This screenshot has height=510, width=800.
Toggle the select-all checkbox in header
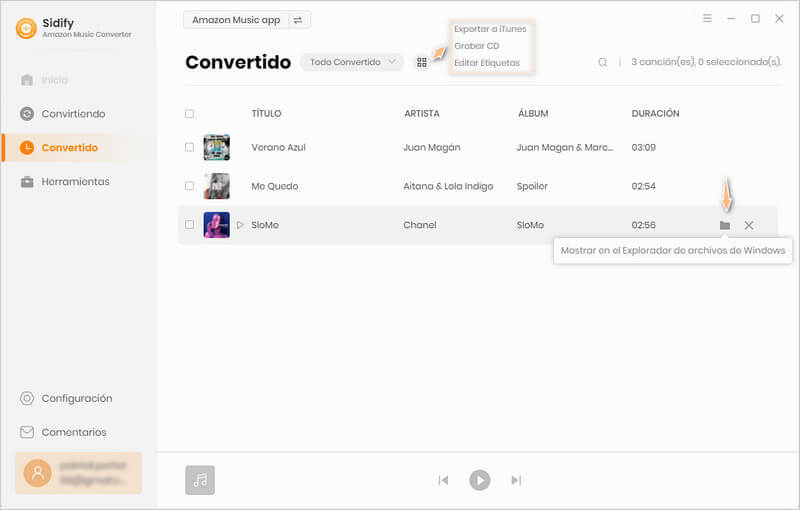(189, 114)
